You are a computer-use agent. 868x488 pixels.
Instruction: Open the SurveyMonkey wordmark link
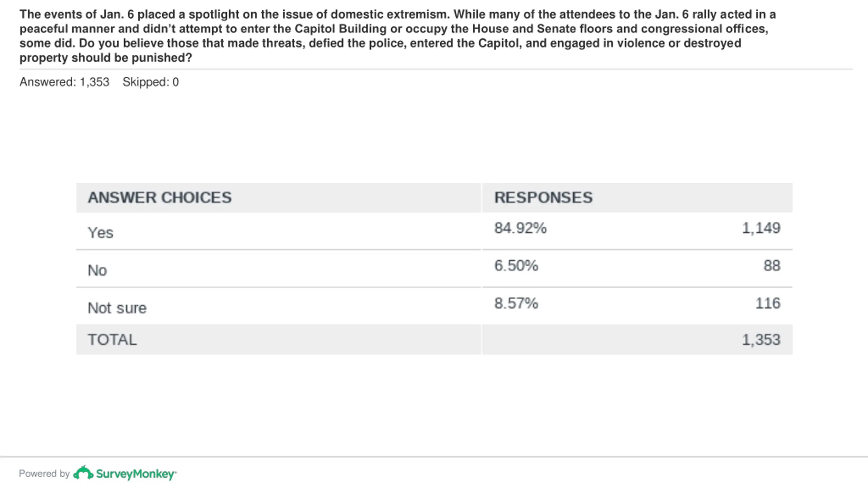tap(136, 474)
